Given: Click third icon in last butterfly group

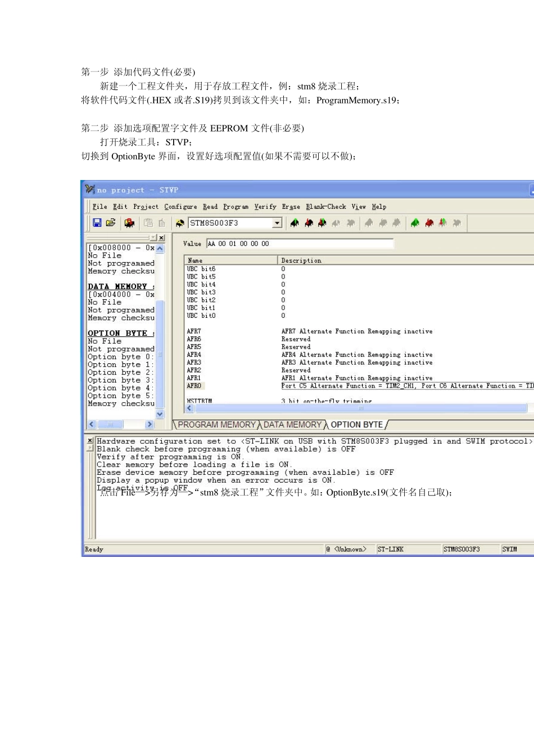Looking at the screenshot, I should pos(443,223).
